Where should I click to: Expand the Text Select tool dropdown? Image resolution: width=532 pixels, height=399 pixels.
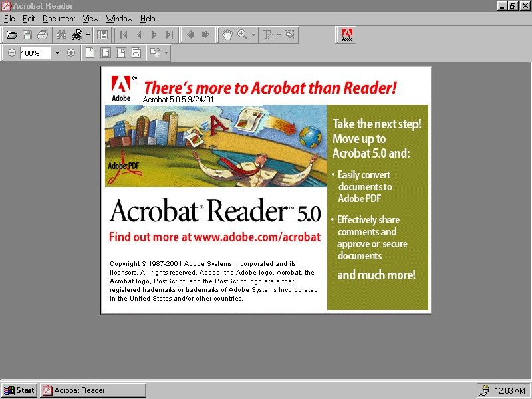[279, 35]
